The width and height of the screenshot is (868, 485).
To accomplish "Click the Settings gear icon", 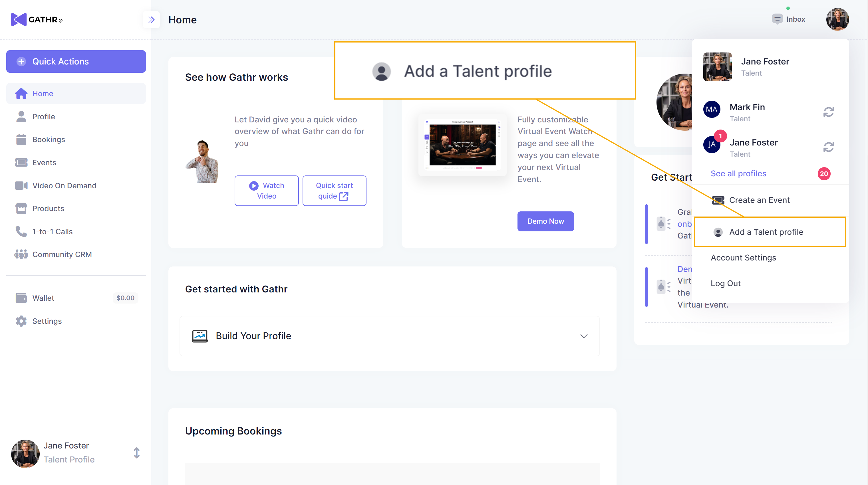I will point(21,321).
